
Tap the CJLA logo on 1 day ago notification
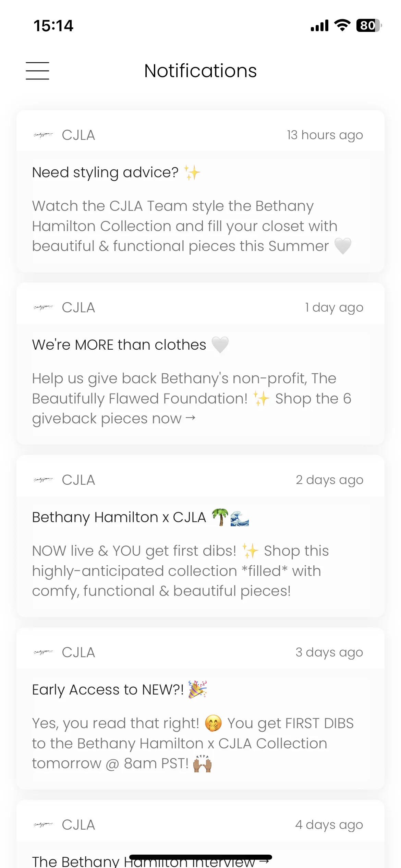43,308
